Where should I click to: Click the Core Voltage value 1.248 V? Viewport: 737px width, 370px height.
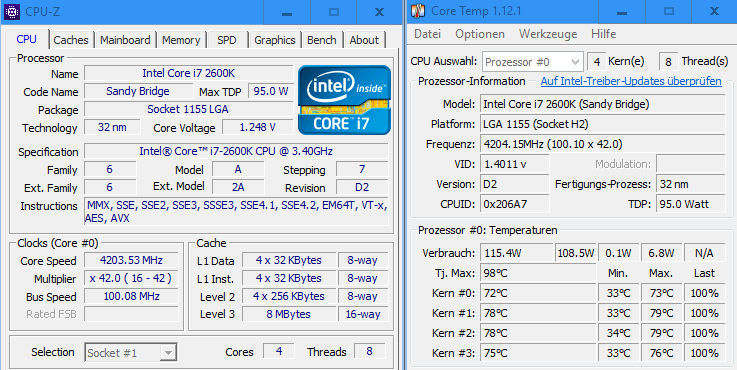point(258,127)
